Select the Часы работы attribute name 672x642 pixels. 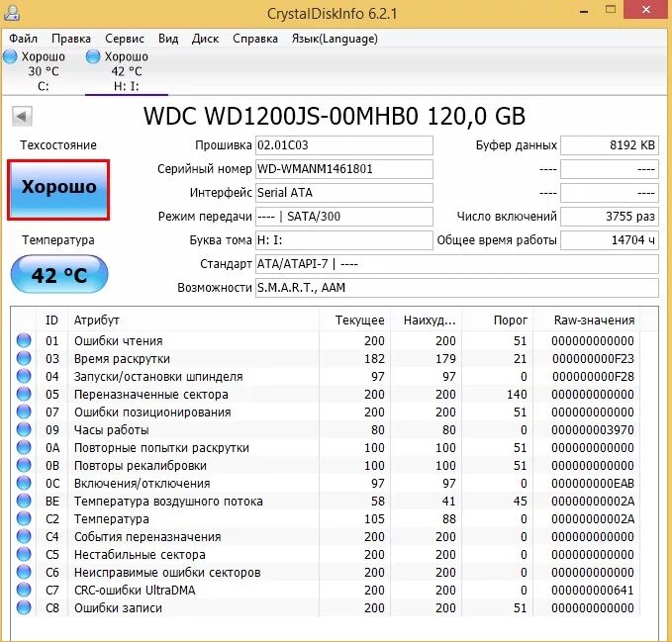click(x=112, y=430)
